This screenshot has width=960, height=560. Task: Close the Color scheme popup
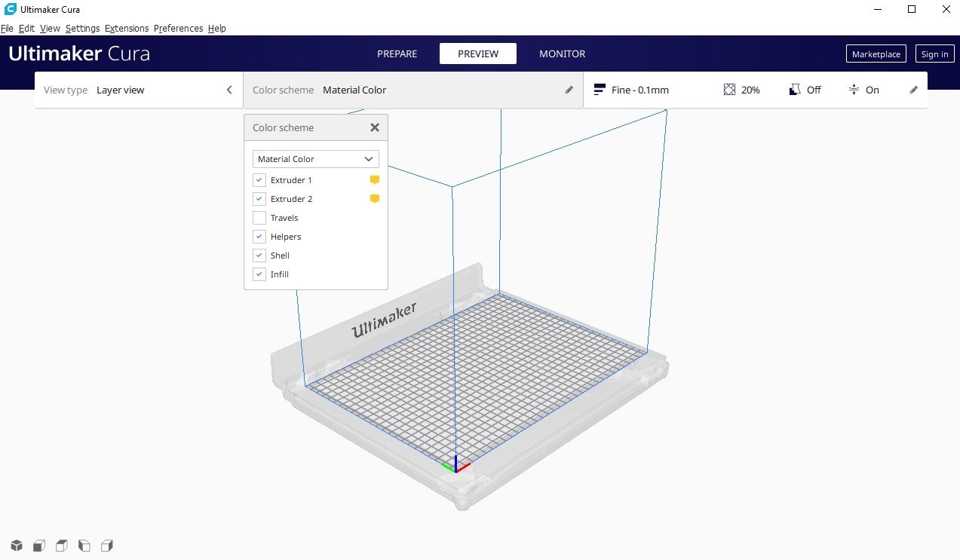[x=375, y=127]
